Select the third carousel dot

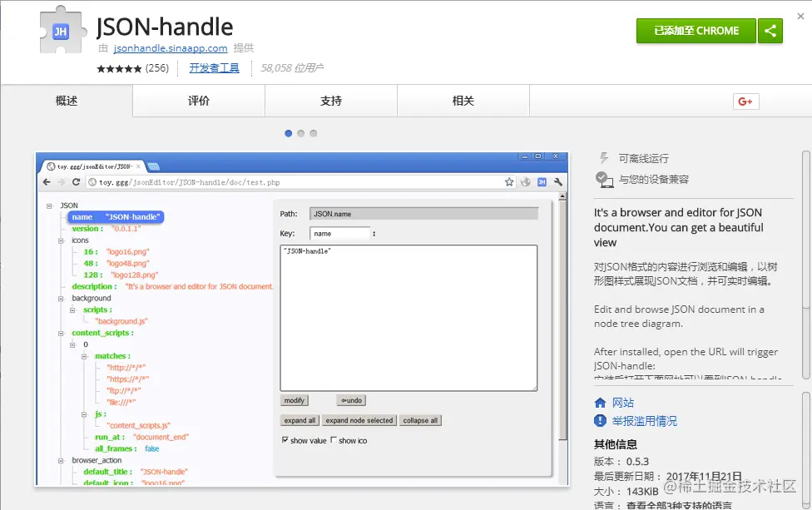pyautogui.click(x=314, y=133)
